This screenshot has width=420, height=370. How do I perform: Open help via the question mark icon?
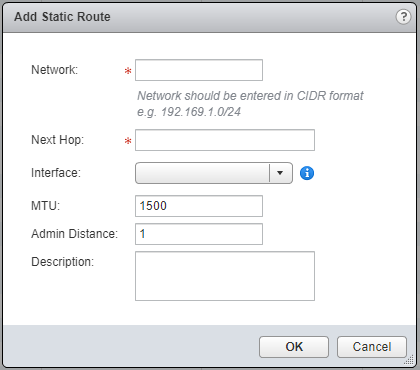point(403,16)
